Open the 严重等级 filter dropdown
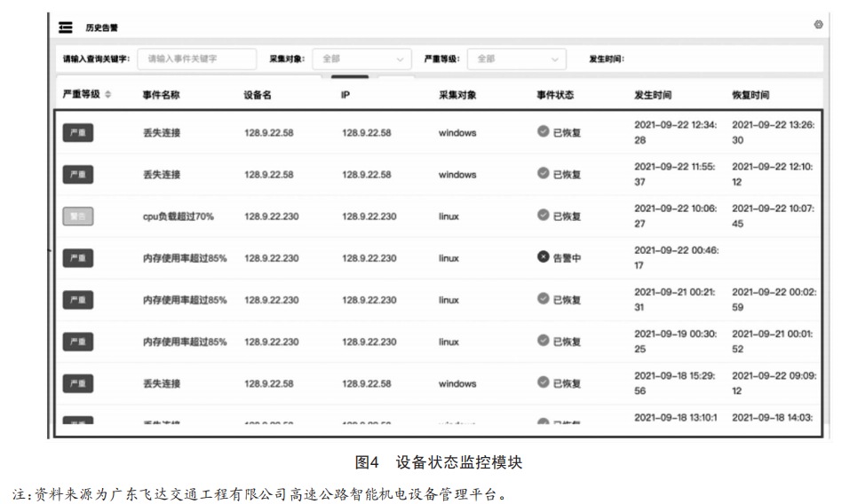This screenshot has width=842, height=504. (517, 59)
